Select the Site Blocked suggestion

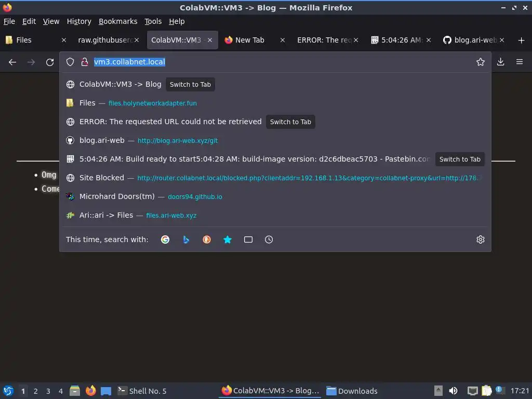[x=275, y=178]
